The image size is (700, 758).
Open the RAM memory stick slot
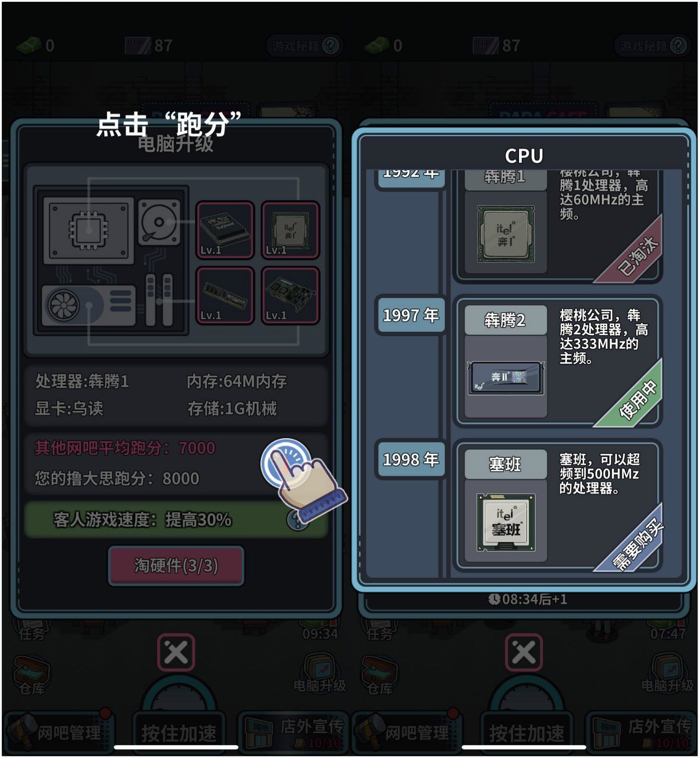[x=225, y=296]
